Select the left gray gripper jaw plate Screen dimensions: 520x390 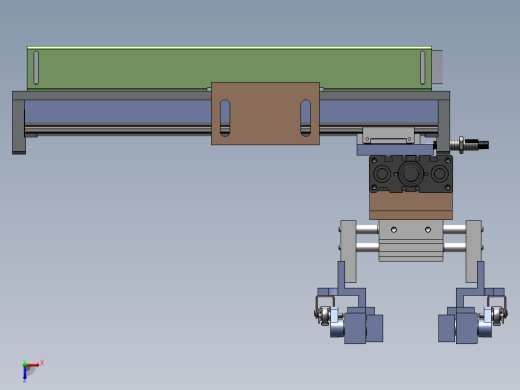[x=348, y=251]
